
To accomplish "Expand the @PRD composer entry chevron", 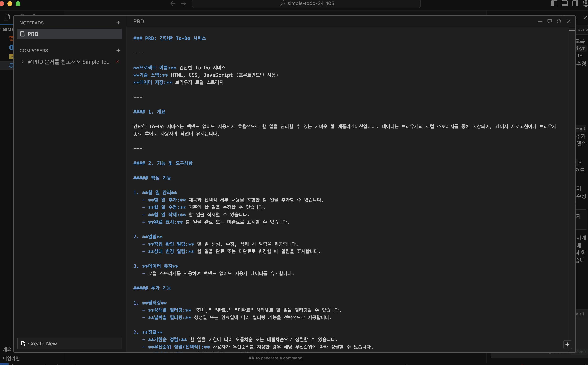I will click(22, 62).
